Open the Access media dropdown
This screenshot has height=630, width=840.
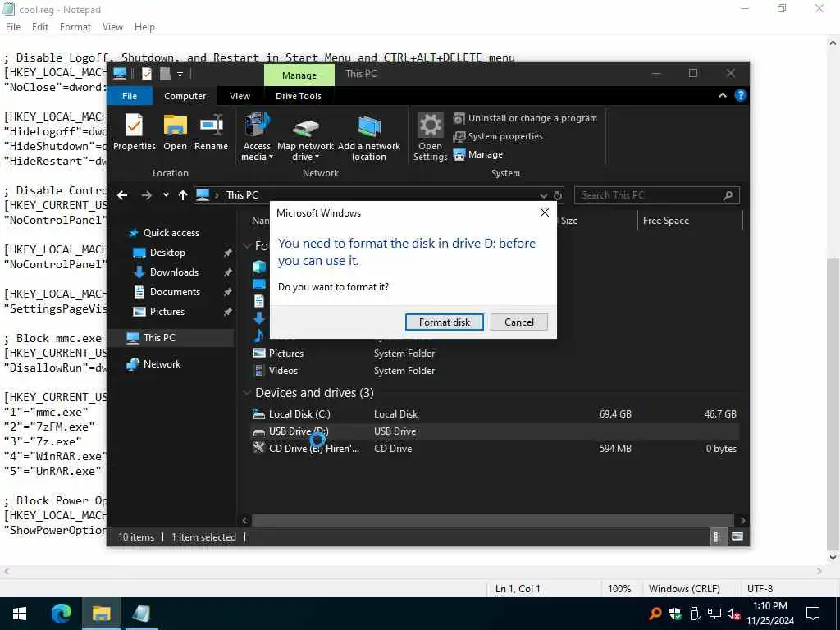click(x=257, y=137)
